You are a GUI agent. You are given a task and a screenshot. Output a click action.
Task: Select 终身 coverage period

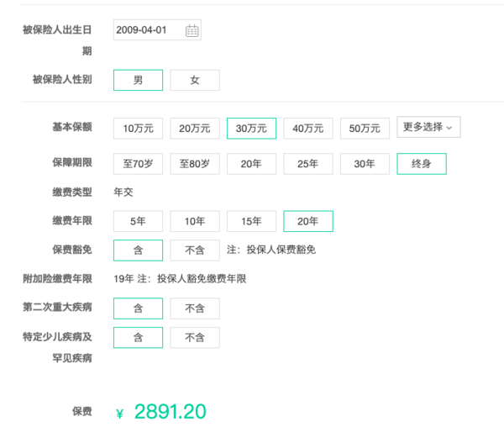tap(422, 164)
